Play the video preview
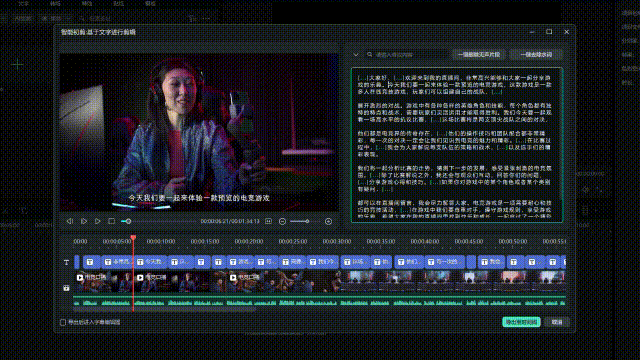 [x=98, y=221]
